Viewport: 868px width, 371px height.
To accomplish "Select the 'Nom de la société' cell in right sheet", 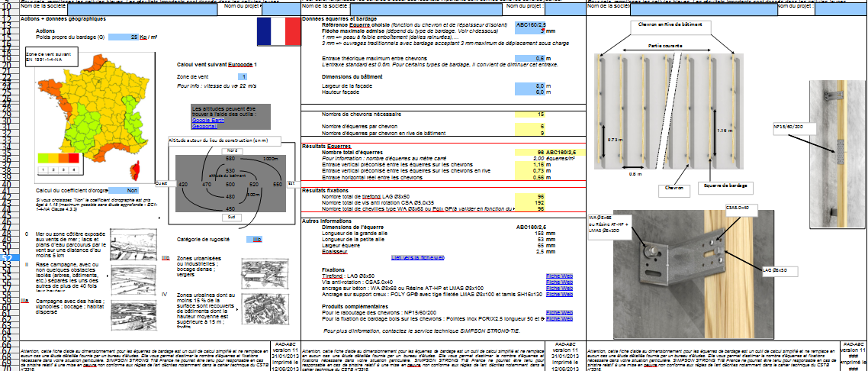I will coord(704,9).
